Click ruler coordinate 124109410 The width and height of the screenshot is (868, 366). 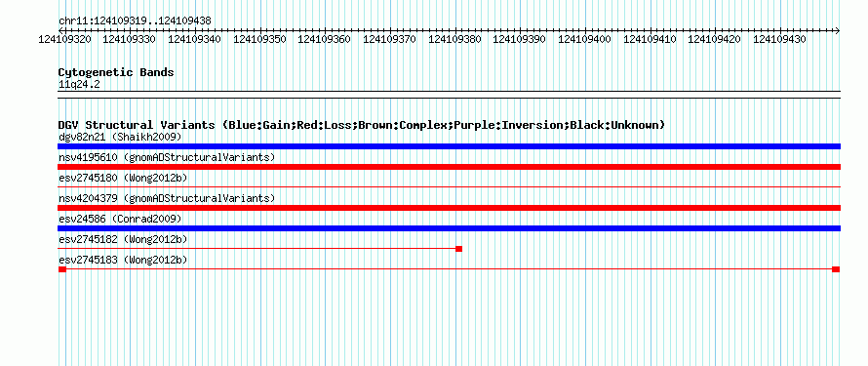[x=650, y=39]
